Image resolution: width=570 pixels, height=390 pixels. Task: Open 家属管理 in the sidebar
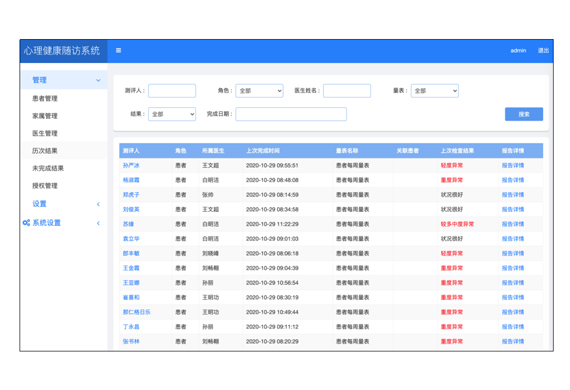tap(45, 116)
